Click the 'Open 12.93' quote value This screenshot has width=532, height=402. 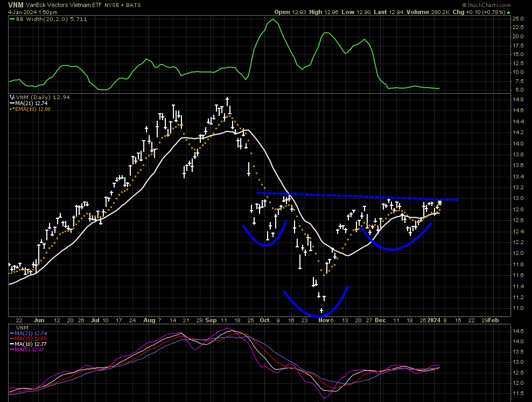point(290,12)
